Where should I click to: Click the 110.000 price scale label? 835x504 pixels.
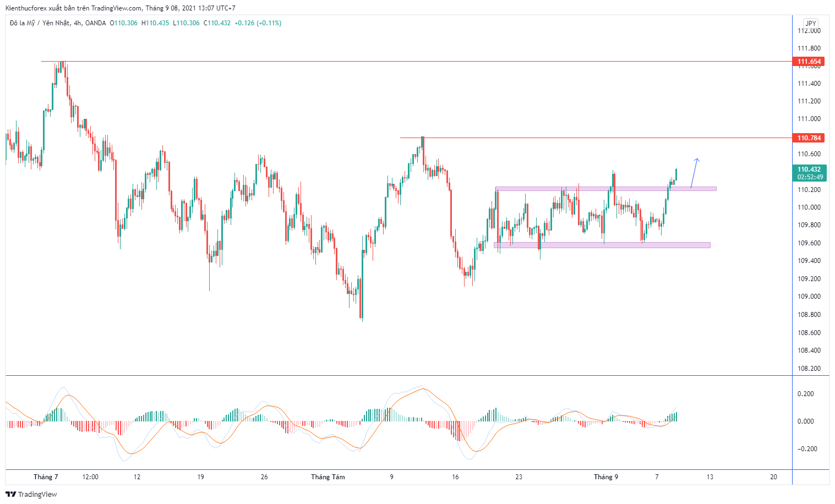click(809, 207)
